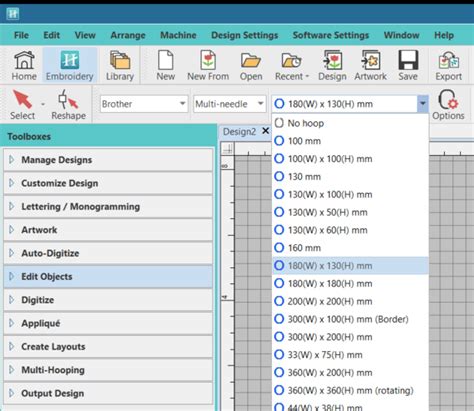Click the app logo in title bar

[x=13, y=14]
